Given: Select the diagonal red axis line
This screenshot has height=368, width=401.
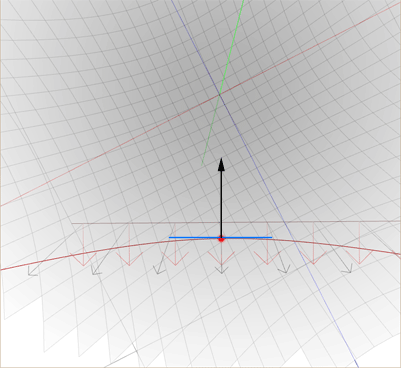Looking at the screenshot, I should click(x=200, y=104).
